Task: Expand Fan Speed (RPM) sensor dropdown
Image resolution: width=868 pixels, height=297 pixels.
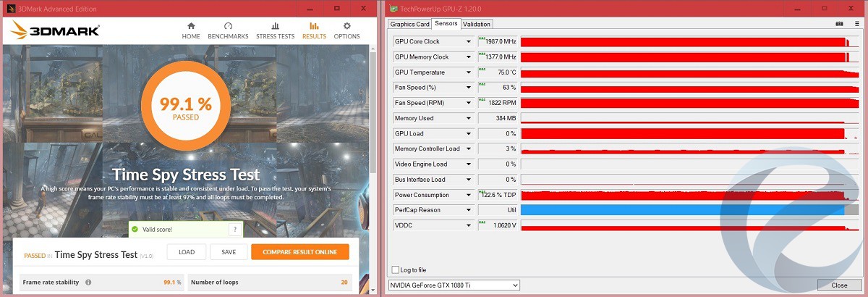Action: pyautogui.click(x=469, y=103)
